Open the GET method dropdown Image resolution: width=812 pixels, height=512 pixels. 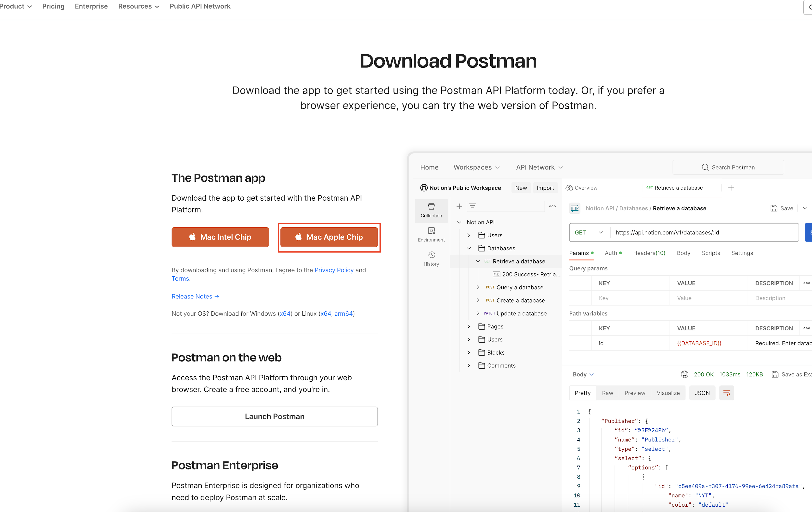coord(589,232)
